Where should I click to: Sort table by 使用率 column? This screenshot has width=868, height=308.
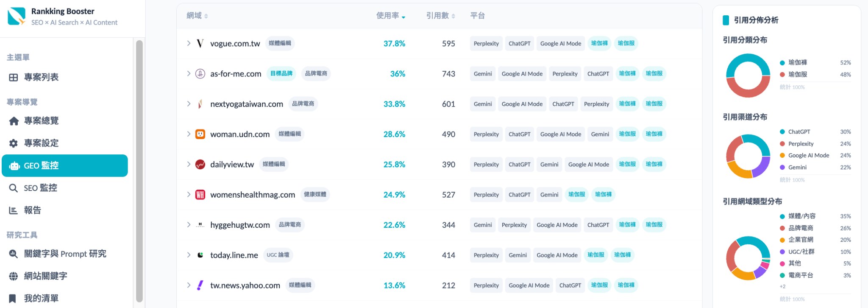391,16
